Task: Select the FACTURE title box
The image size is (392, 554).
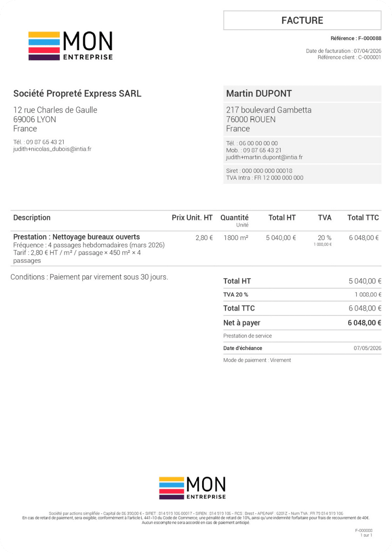Action: tap(302, 20)
